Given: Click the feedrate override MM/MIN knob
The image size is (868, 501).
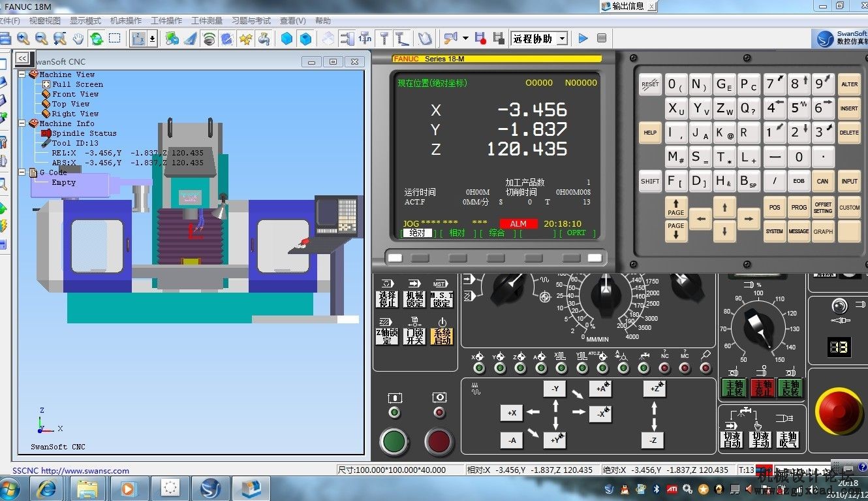Looking at the screenshot, I should pyautogui.click(x=606, y=297).
